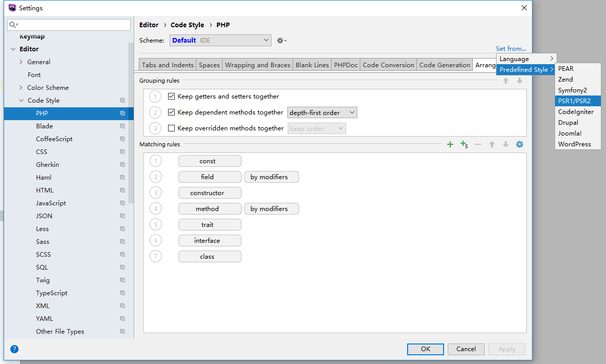This screenshot has height=364, width=606.
Task: Enable Keep overridden methods together
Action: click(x=172, y=128)
